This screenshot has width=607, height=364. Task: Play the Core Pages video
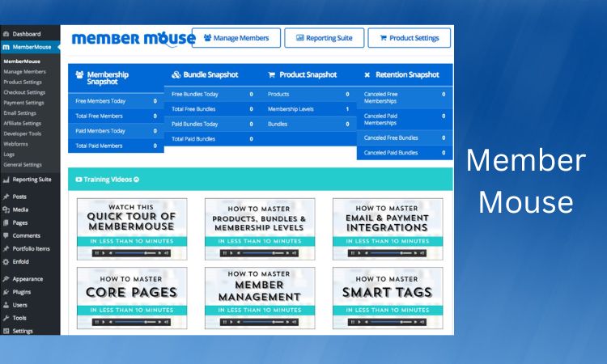(132, 298)
